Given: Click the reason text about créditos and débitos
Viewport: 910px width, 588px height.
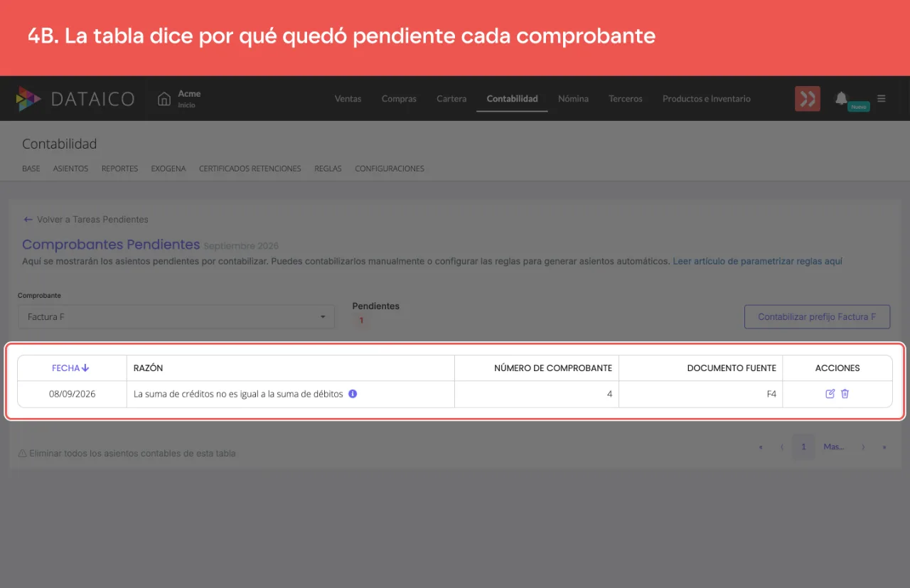Looking at the screenshot, I should [x=238, y=394].
